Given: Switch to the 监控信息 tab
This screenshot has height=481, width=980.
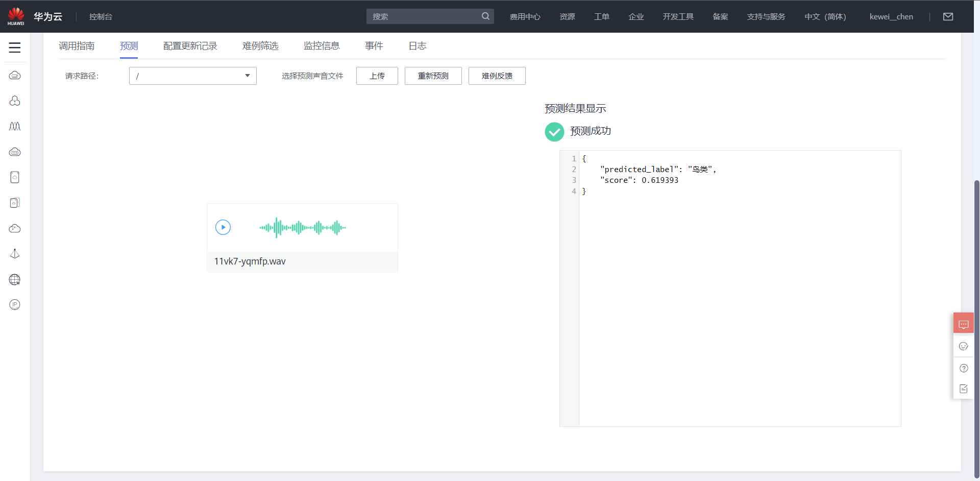Looking at the screenshot, I should pyautogui.click(x=322, y=46).
